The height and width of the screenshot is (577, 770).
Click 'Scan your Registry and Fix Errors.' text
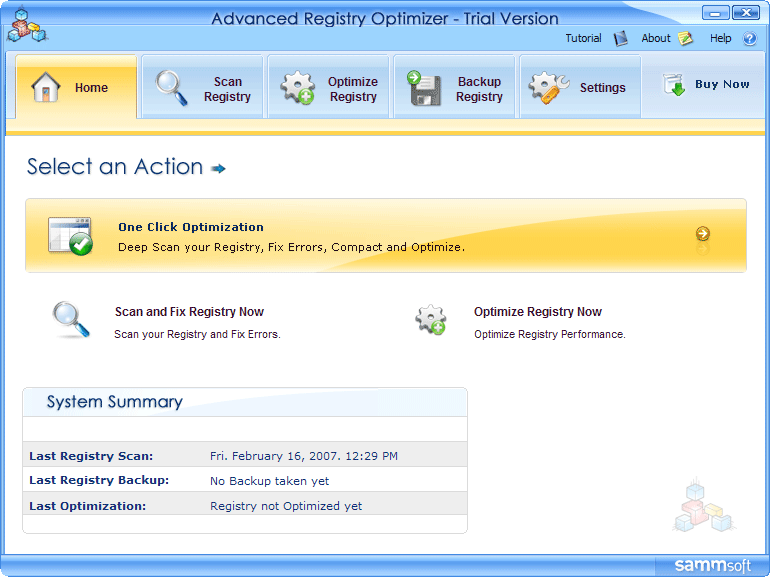[x=197, y=334]
